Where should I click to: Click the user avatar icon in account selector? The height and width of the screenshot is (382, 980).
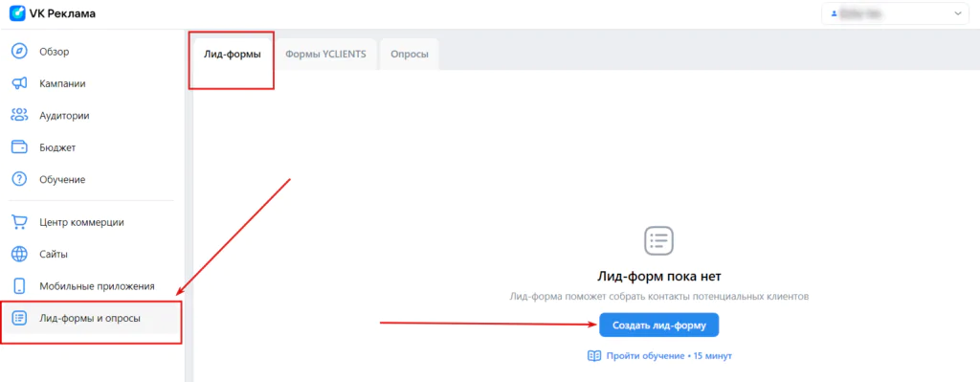[x=834, y=13]
